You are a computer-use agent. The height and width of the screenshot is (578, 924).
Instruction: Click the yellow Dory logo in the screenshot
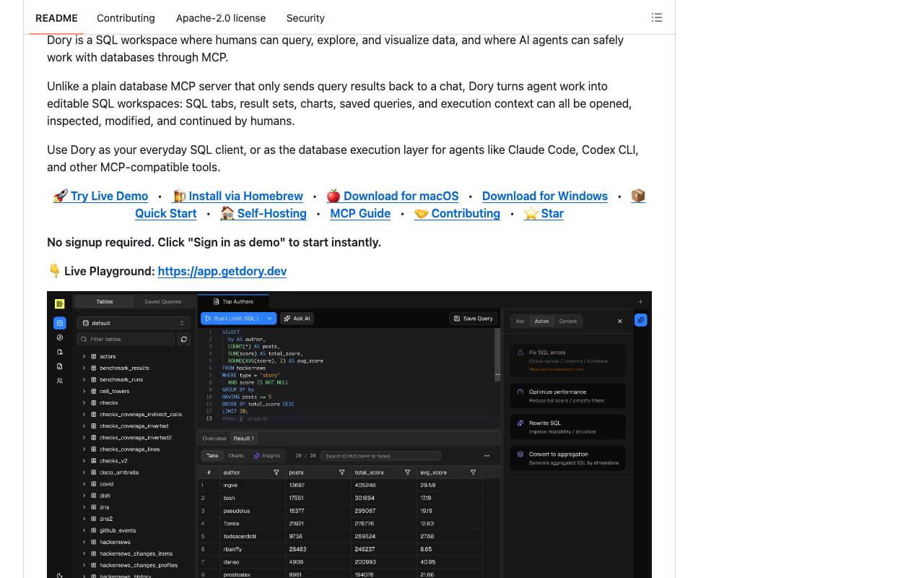tap(60, 303)
